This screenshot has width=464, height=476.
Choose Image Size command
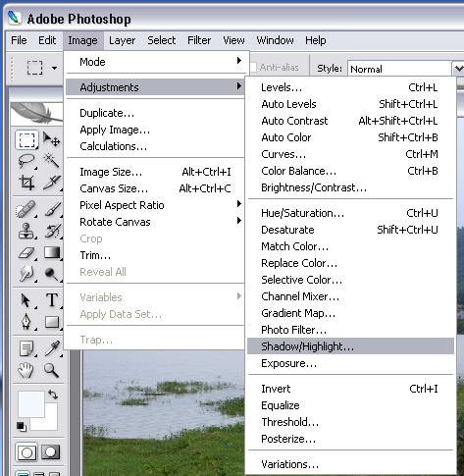[155, 172]
